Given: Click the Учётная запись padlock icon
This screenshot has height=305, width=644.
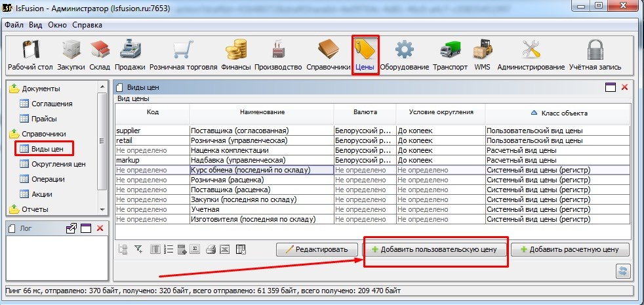Looking at the screenshot, I should tap(595, 54).
